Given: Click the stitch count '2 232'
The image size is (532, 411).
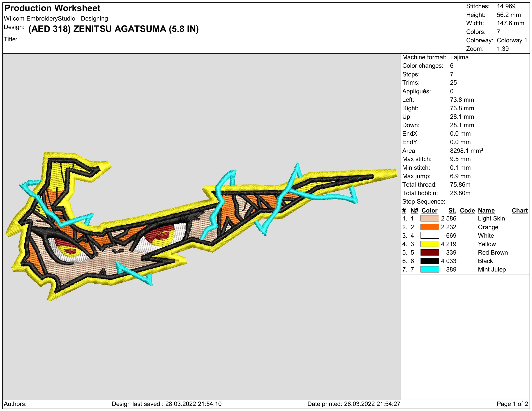Looking at the screenshot, I should (448, 227).
